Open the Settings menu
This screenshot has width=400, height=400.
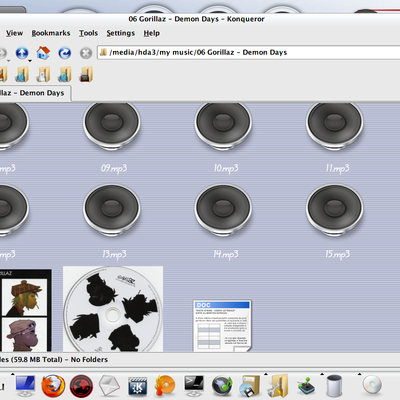(121, 33)
